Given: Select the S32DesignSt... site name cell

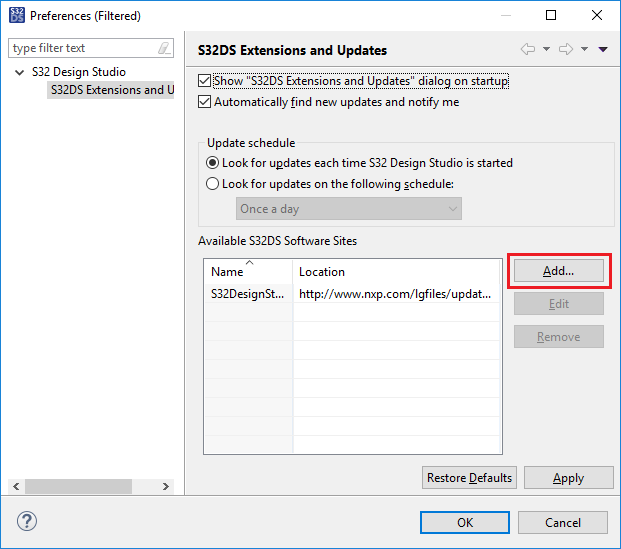Looking at the screenshot, I should click(248, 294).
